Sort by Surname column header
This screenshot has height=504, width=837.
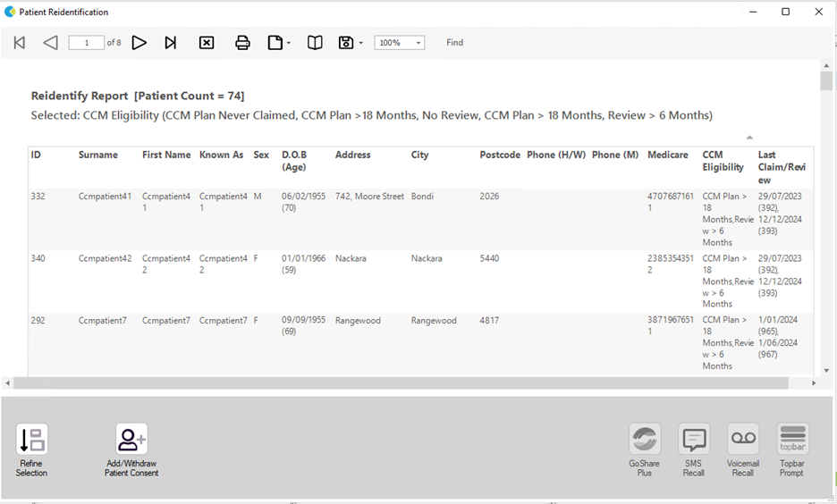coord(98,155)
